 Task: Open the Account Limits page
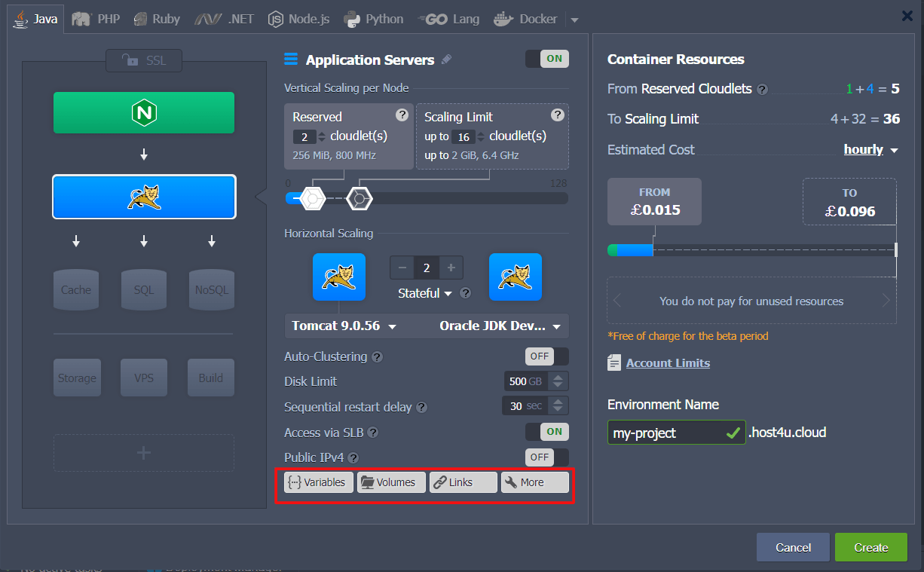pos(667,362)
